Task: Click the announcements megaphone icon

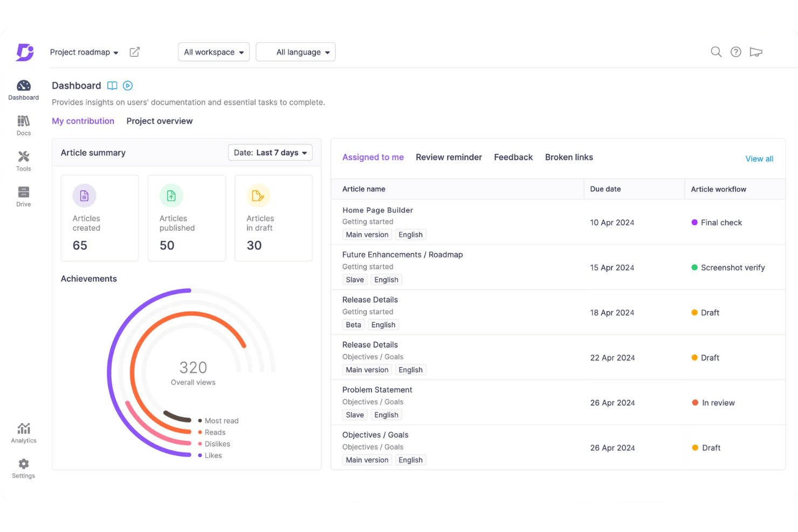Action: [756, 52]
